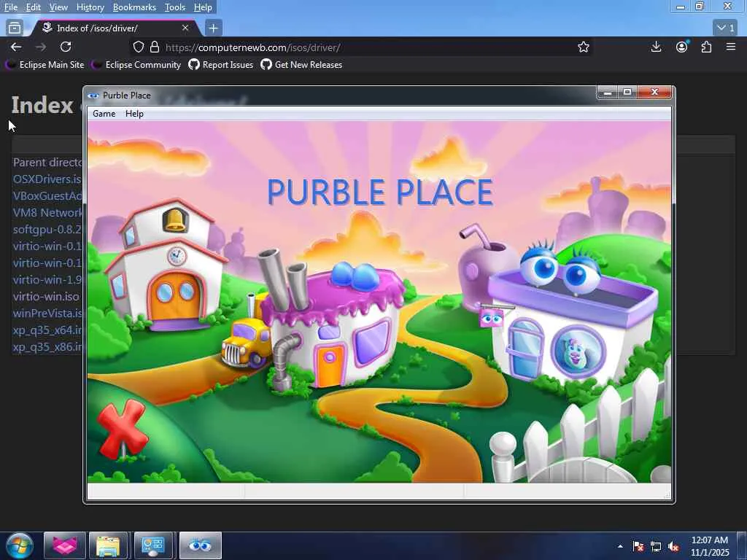Image resolution: width=747 pixels, height=560 pixels.
Task: Click the Control Panel taskbar icon
Action: tap(153, 545)
